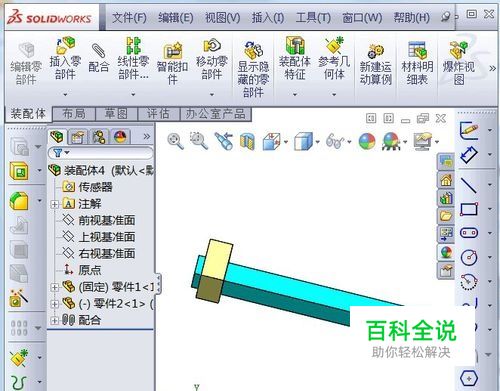Click Section View icon
500x391 pixels.
click(247, 141)
